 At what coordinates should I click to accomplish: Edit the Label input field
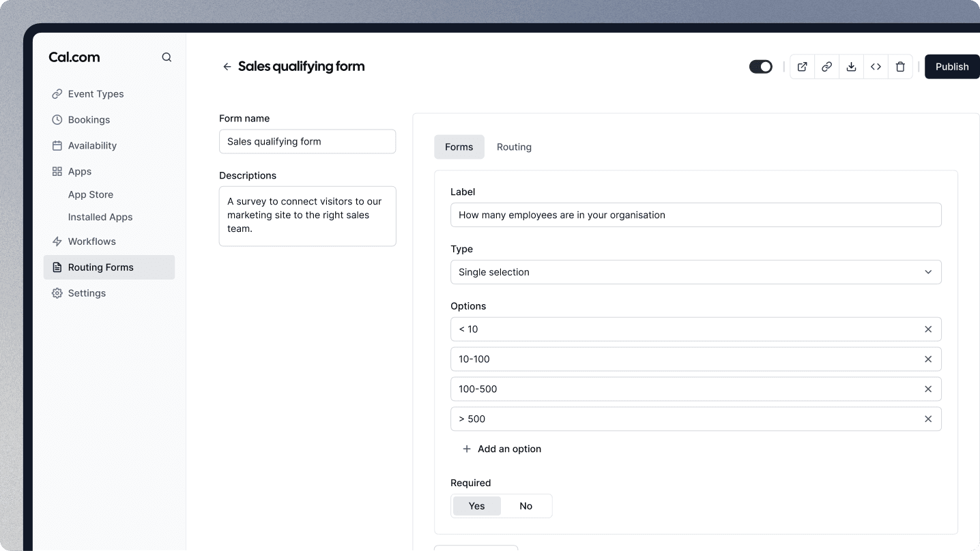[696, 215]
